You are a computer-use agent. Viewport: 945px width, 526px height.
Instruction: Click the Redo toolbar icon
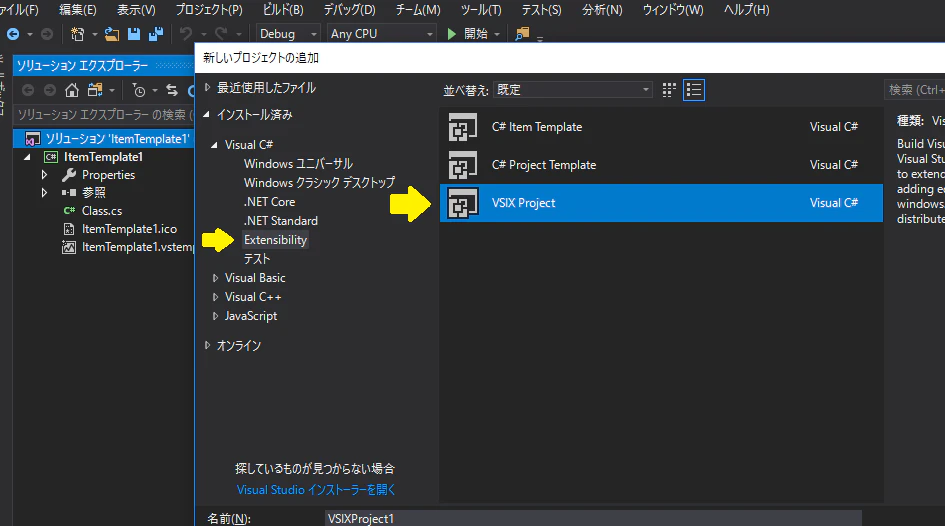221,34
